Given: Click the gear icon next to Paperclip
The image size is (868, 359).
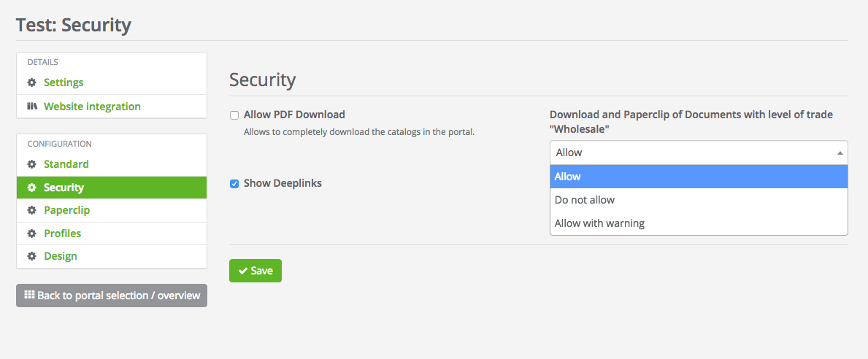Looking at the screenshot, I should pos(32,210).
